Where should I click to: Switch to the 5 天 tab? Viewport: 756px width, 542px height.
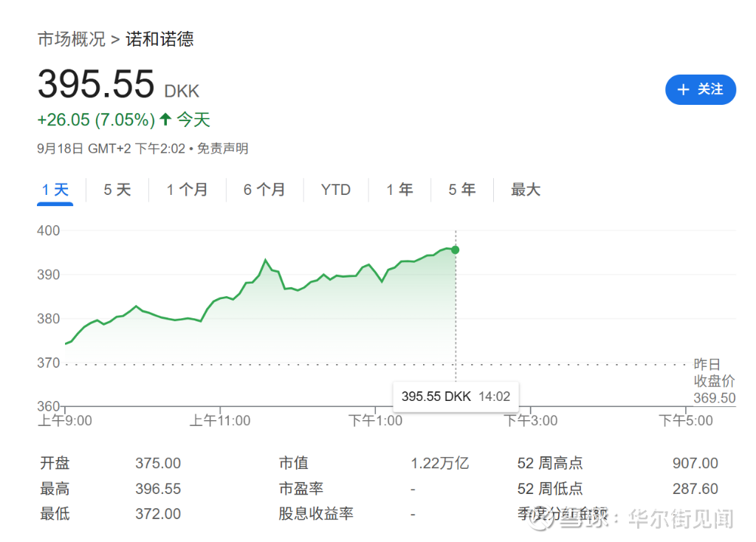coord(117,190)
